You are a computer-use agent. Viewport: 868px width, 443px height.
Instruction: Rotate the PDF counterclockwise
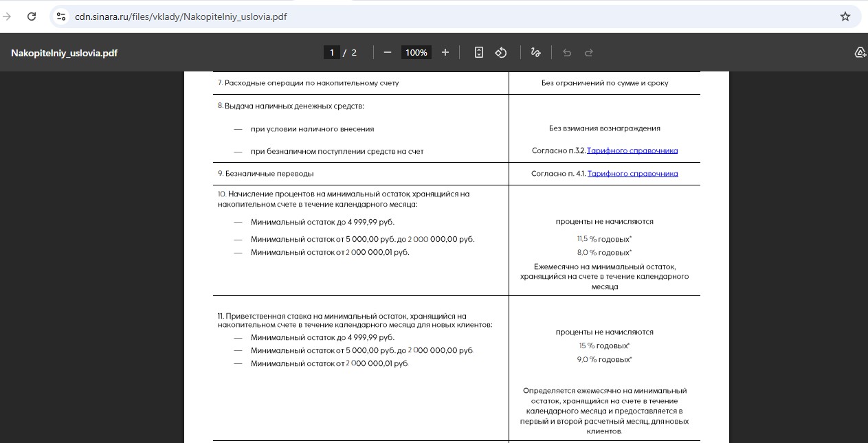pos(501,52)
